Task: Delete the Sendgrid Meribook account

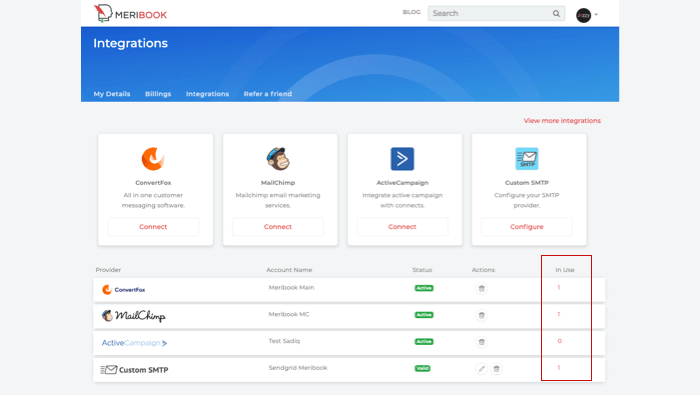Action: point(496,369)
